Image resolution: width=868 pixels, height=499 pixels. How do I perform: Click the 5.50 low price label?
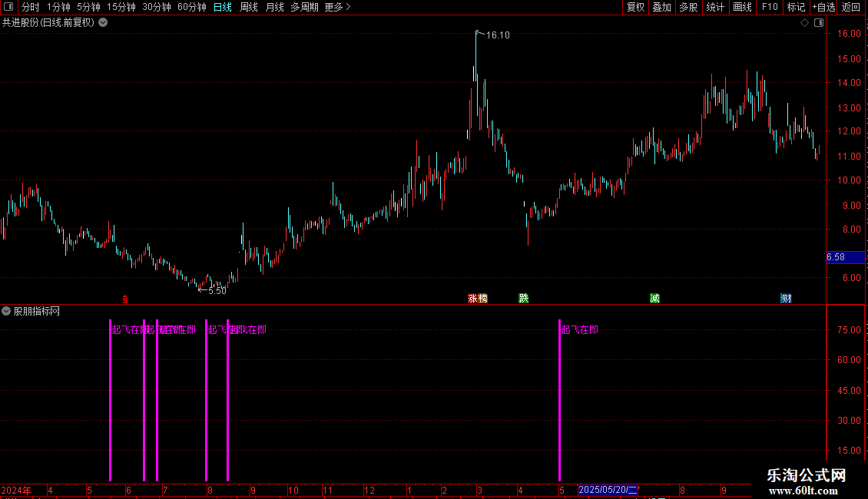[x=217, y=290]
